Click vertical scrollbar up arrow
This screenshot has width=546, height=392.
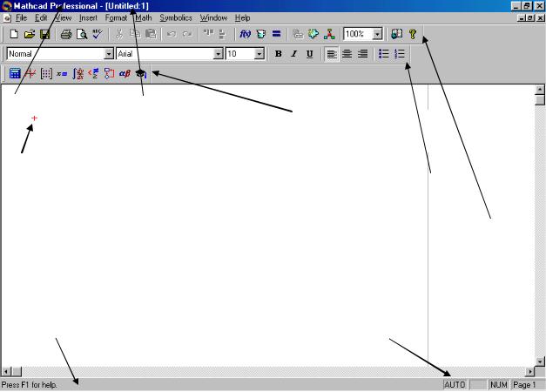pos(540,90)
